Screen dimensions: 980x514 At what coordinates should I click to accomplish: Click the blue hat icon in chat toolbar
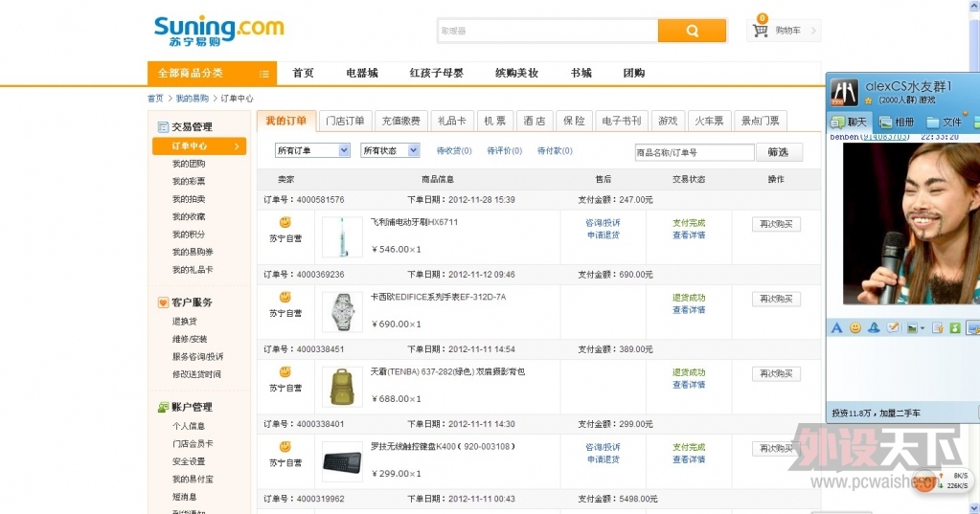pyautogui.click(x=874, y=328)
